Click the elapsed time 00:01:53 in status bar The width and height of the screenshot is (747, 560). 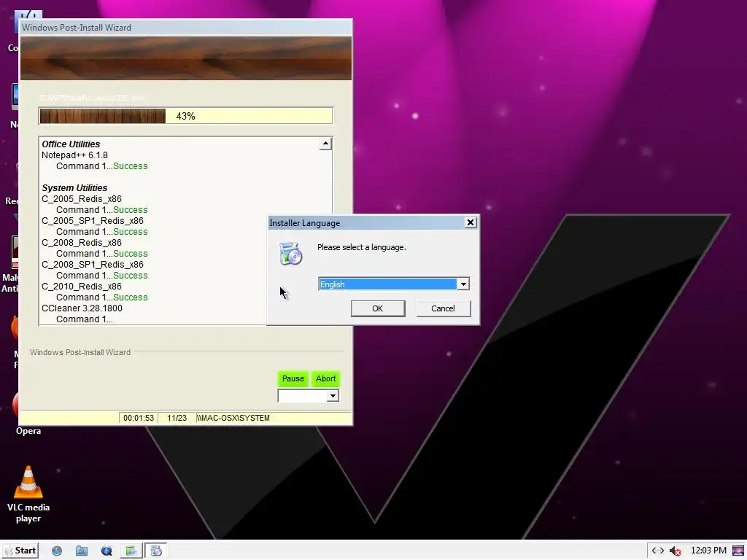coord(139,418)
